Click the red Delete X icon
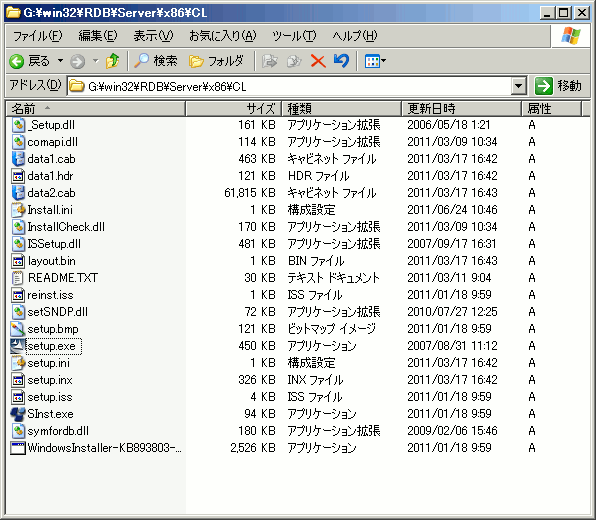Image resolution: width=596 pixels, height=520 pixels. (318, 61)
